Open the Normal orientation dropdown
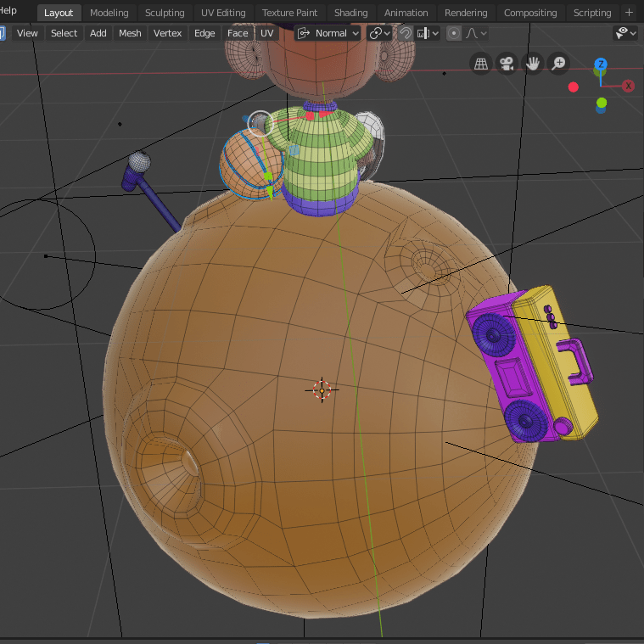Viewport: 644px width, 644px height. [x=337, y=33]
